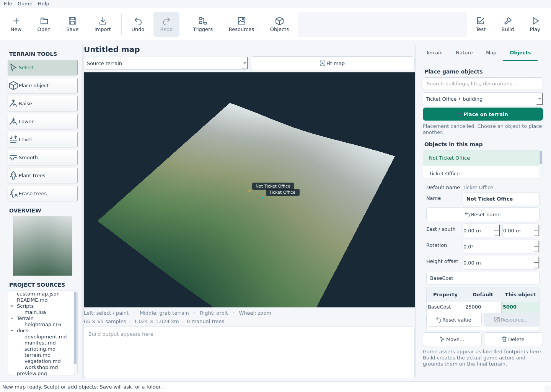551x392 pixels.
Task: Click the Import toolbar icon
Action: [x=103, y=24]
